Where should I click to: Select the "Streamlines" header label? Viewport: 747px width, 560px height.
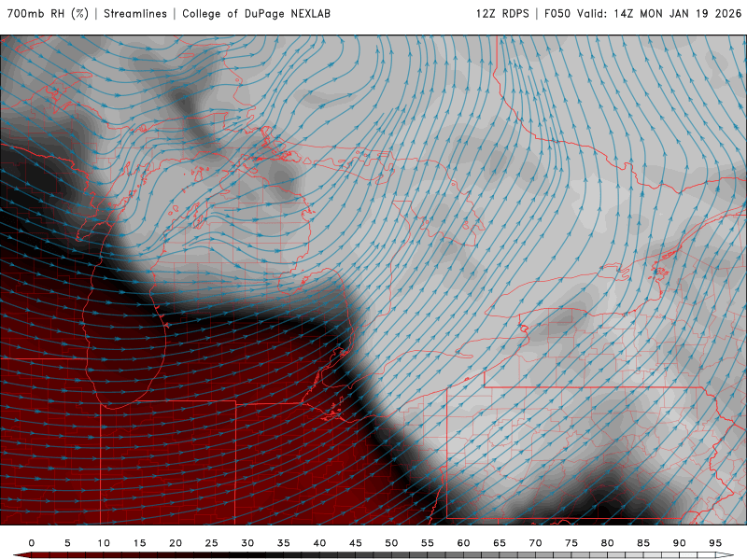click(135, 14)
